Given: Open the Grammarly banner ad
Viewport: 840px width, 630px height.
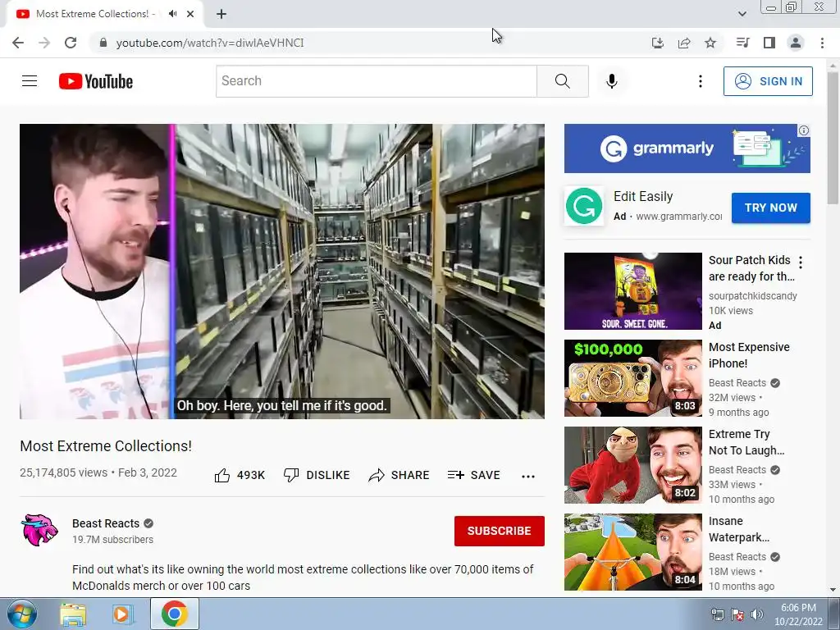Looking at the screenshot, I should (687, 148).
